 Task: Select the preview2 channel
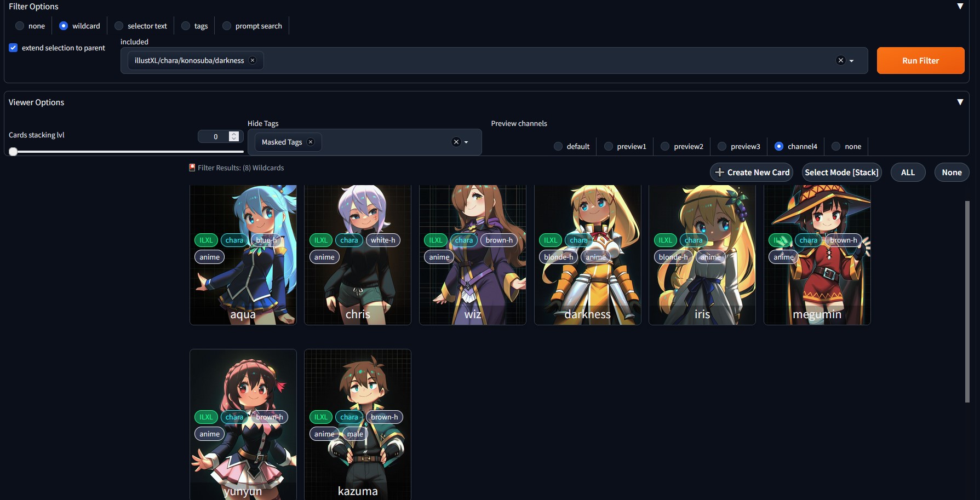tap(683, 146)
